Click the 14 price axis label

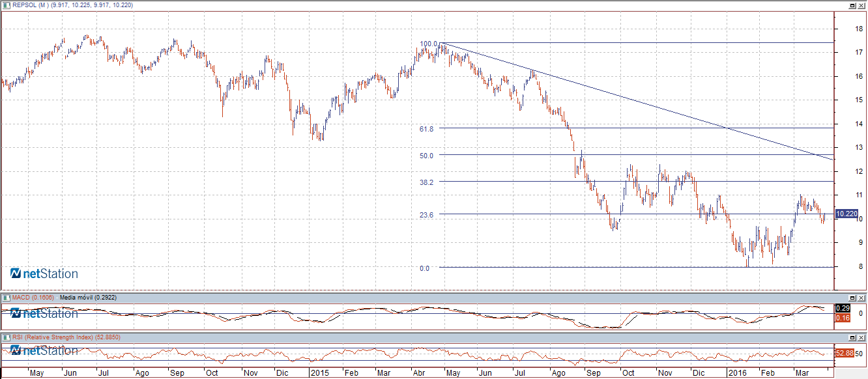860,124
